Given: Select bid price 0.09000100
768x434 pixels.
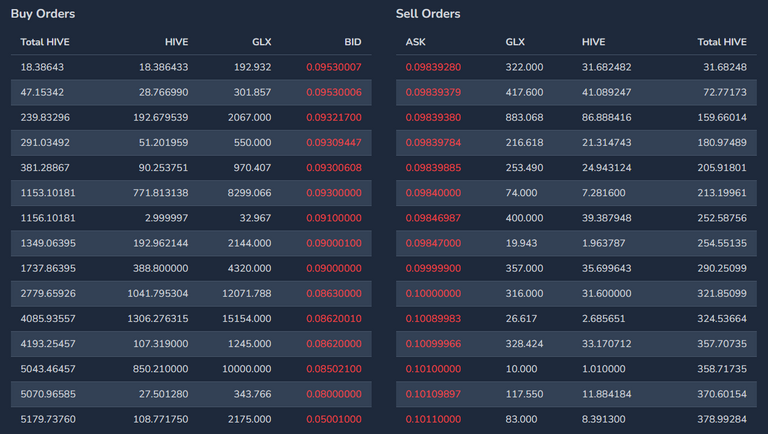Looking at the screenshot, I should (x=334, y=243).
